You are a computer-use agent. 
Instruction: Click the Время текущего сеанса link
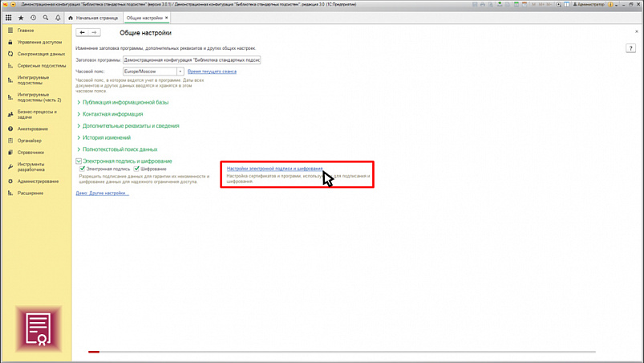point(212,71)
